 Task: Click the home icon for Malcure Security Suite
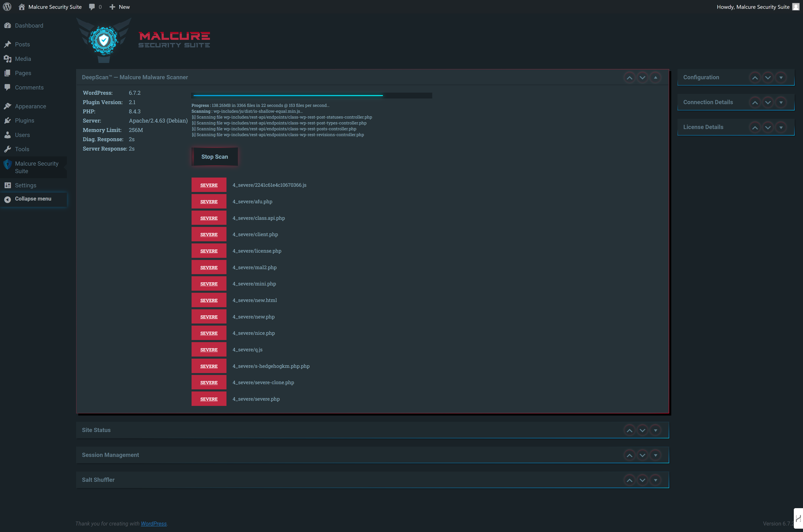pyautogui.click(x=22, y=7)
